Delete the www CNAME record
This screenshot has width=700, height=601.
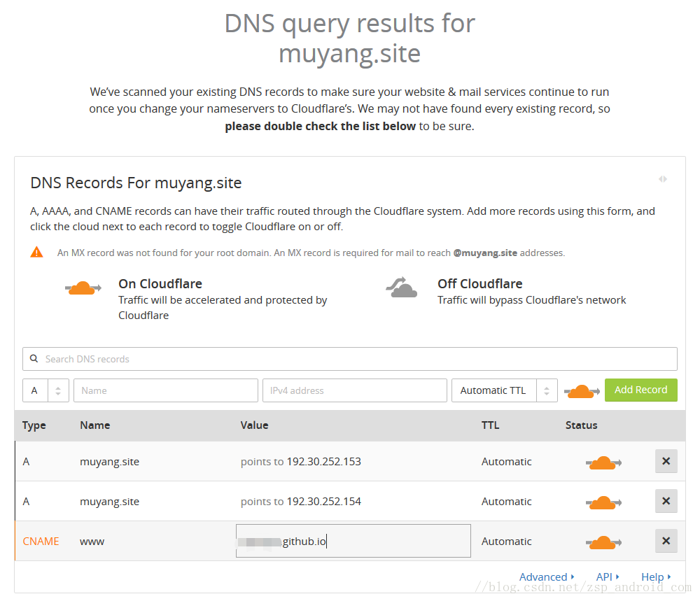tap(666, 541)
